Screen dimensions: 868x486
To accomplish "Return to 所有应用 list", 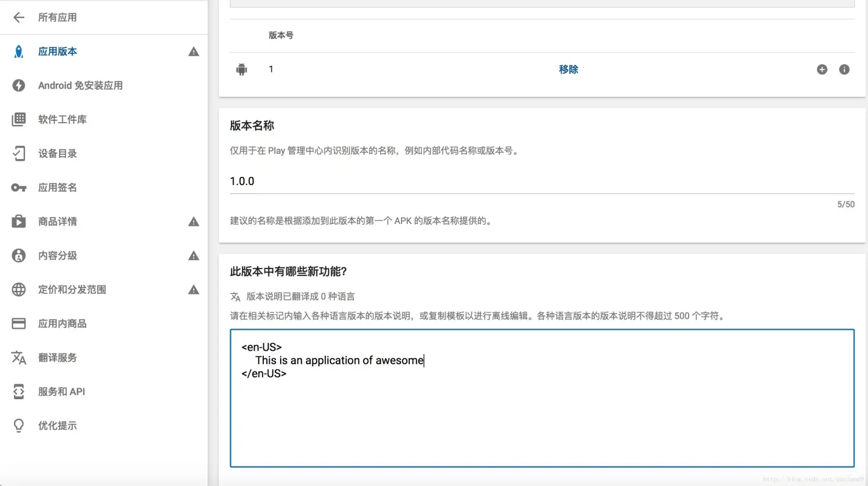I will (57, 17).
